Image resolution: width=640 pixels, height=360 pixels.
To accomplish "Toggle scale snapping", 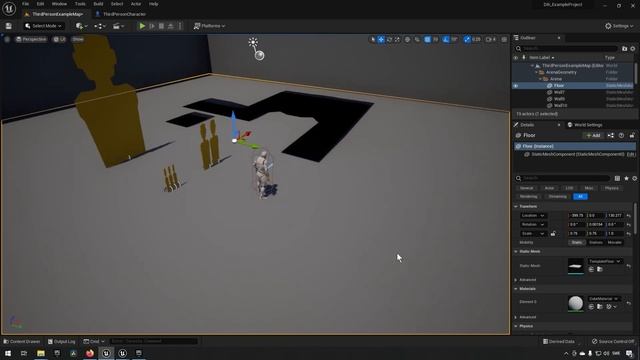I will (x=467, y=40).
